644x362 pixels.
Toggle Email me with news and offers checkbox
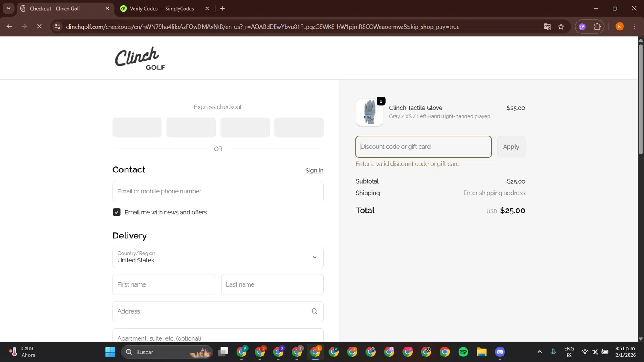(117, 212)
